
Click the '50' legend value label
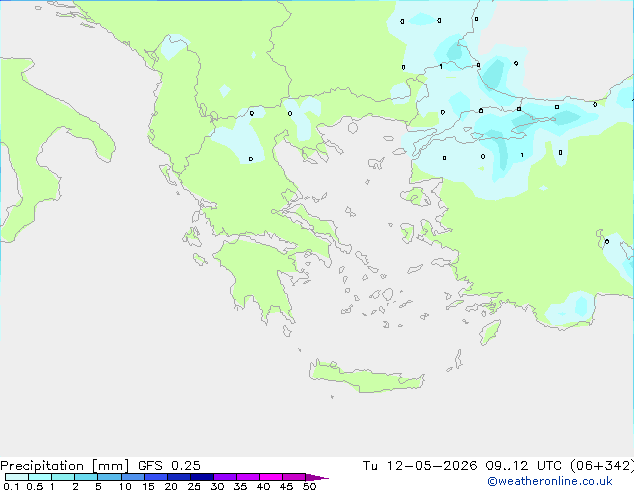(309, 486)
